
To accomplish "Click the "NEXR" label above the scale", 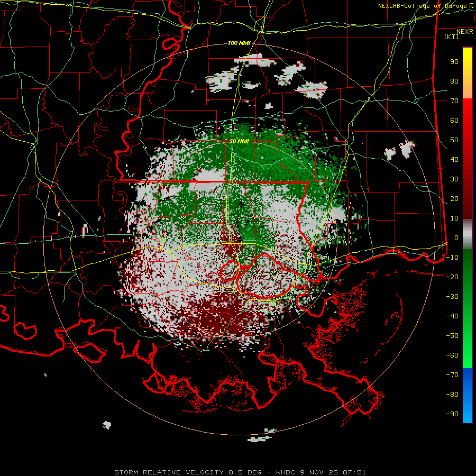I will point(465,32).
